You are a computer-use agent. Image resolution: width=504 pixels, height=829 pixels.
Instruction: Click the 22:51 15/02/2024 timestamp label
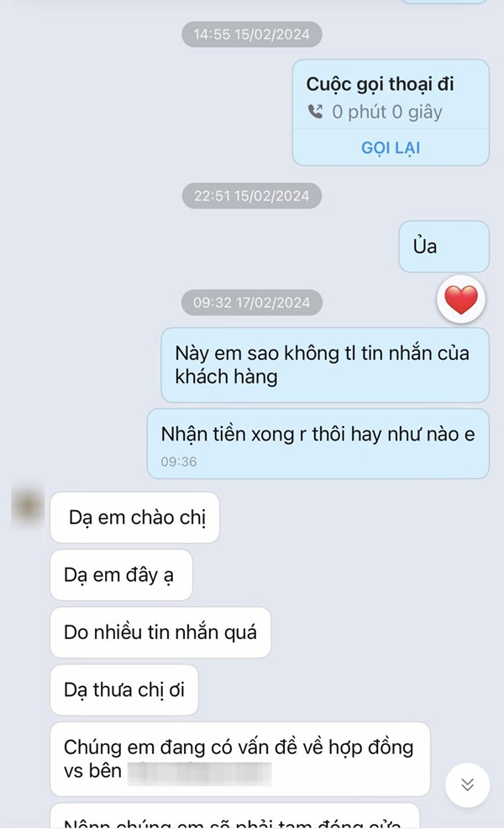251,196
